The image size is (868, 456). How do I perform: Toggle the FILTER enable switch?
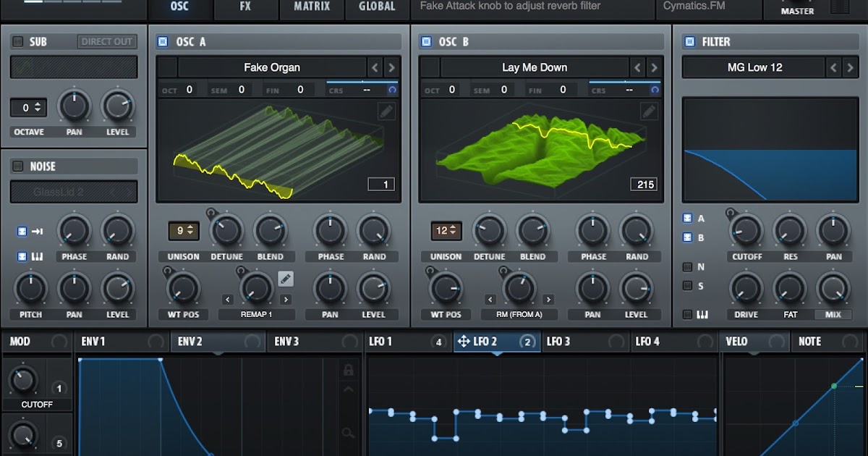(x=689, y=42)
